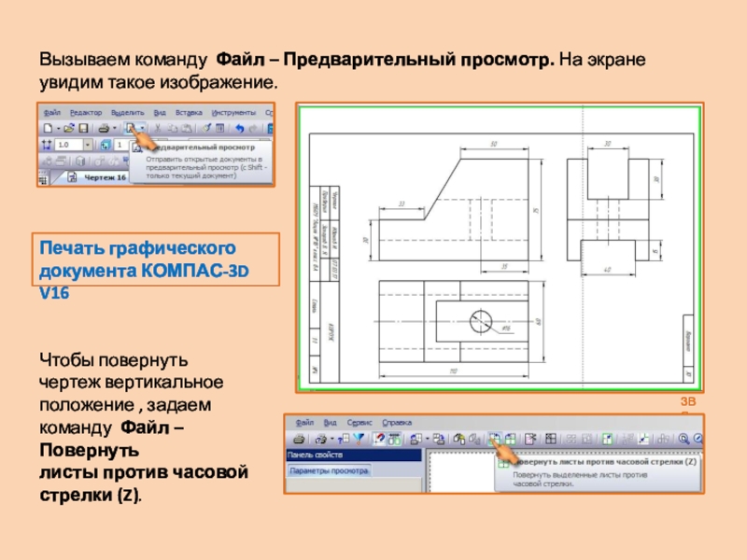Click the Предварительный просмотр tooltip title
Viewport: 747px width, 560px height.
[x=201, y=147]
